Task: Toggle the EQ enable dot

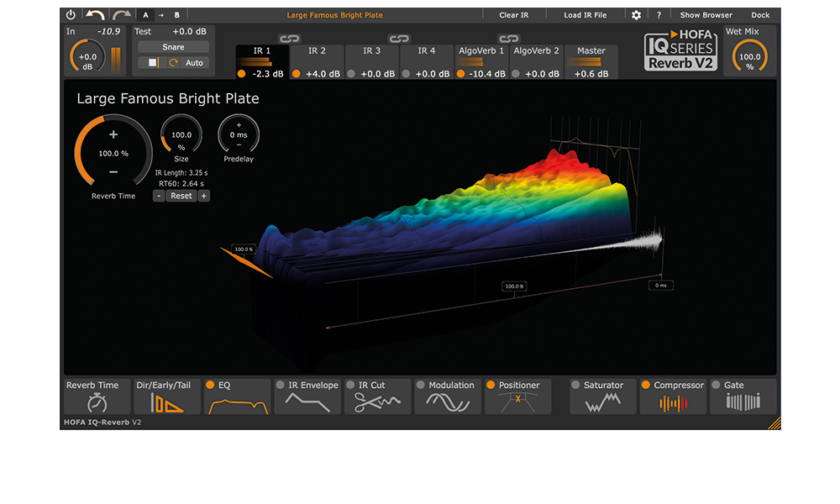Action: coord(210,385)
